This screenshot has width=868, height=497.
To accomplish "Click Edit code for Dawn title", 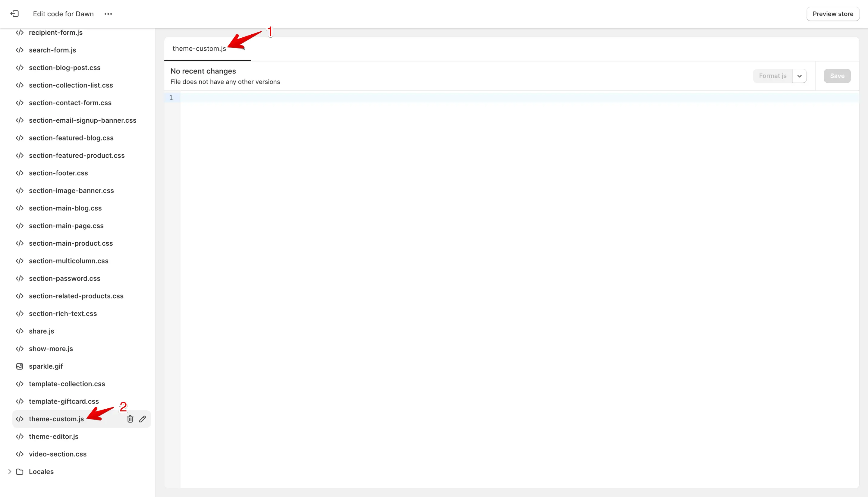I will [63, 14].
